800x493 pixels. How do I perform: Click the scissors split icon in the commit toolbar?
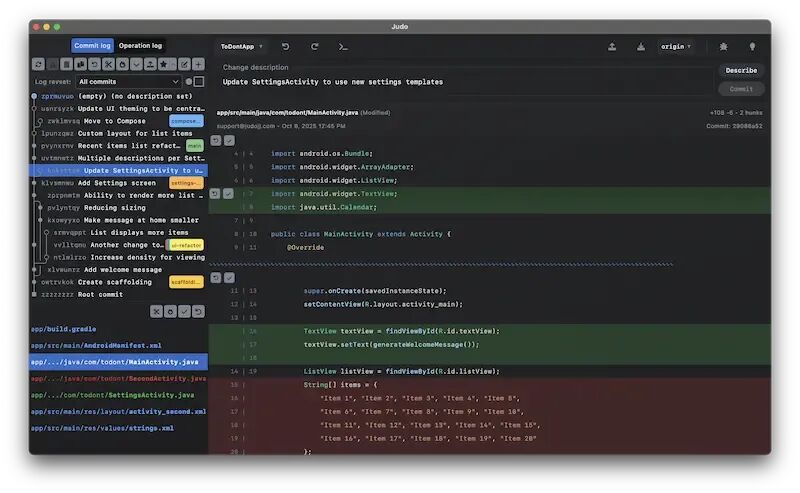tap(108, 64)
